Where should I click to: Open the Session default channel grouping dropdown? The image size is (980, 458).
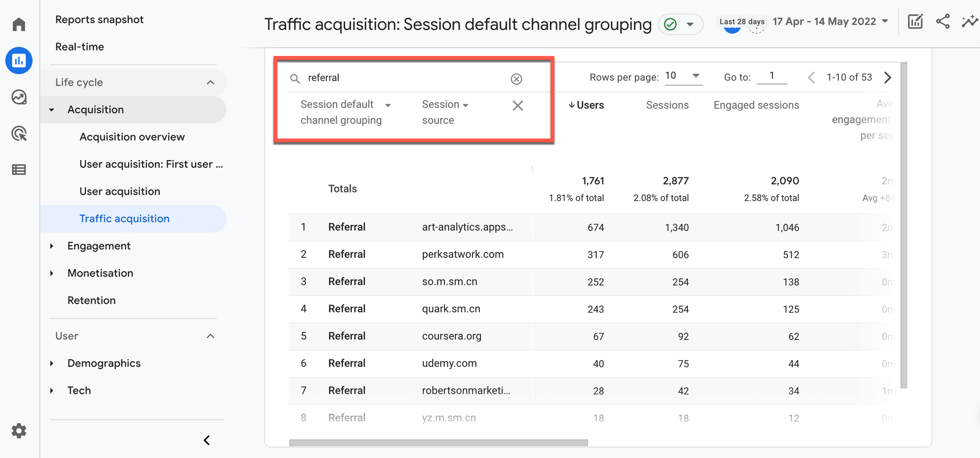point(388,104)
